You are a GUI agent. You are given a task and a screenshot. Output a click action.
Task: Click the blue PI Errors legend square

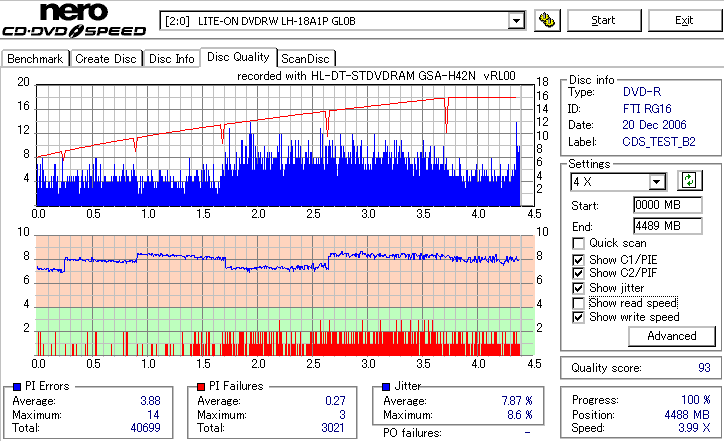click(17, 387)
